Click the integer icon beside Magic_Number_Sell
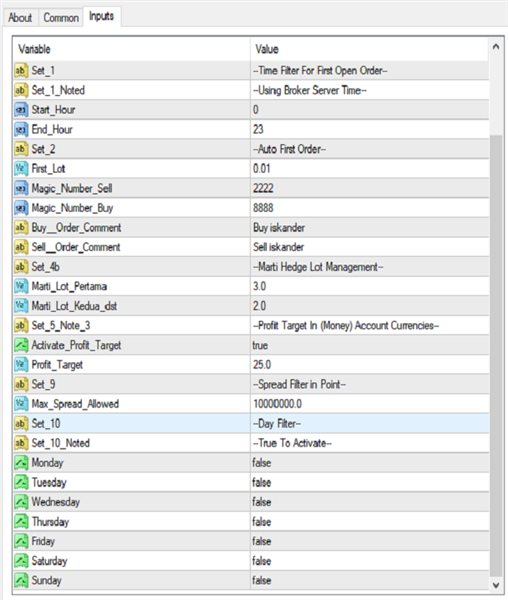This screenshot has height=600, width=508. pos(21,188)
